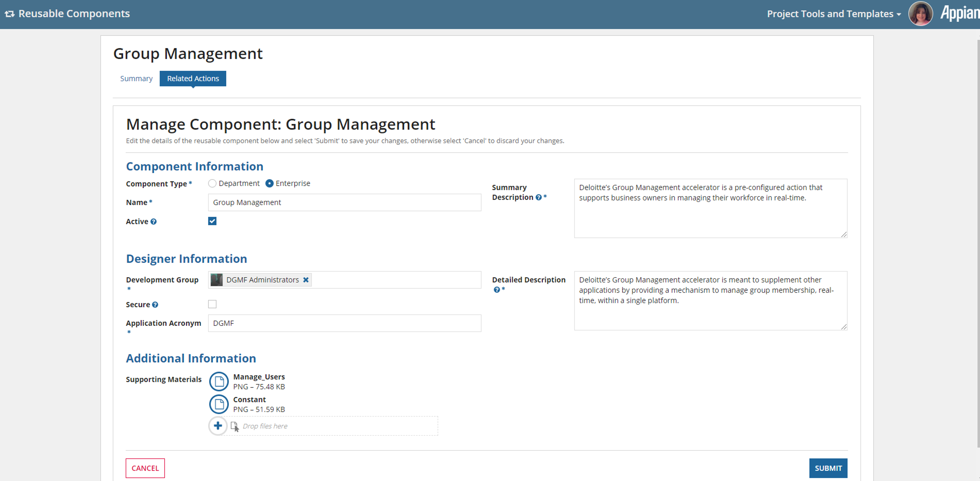Image resolution: width=980 pixels, height=481 pixels.
Task: Click the Designer Information heading
Action: point(186,259)
